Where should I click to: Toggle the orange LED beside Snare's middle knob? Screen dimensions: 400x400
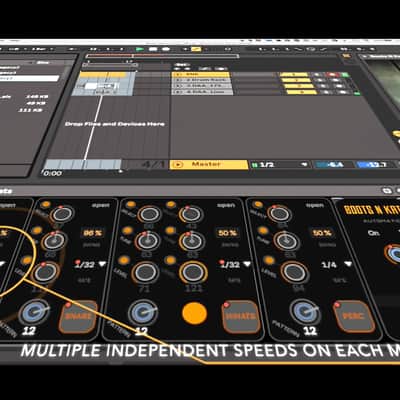(x=37, y=230)
